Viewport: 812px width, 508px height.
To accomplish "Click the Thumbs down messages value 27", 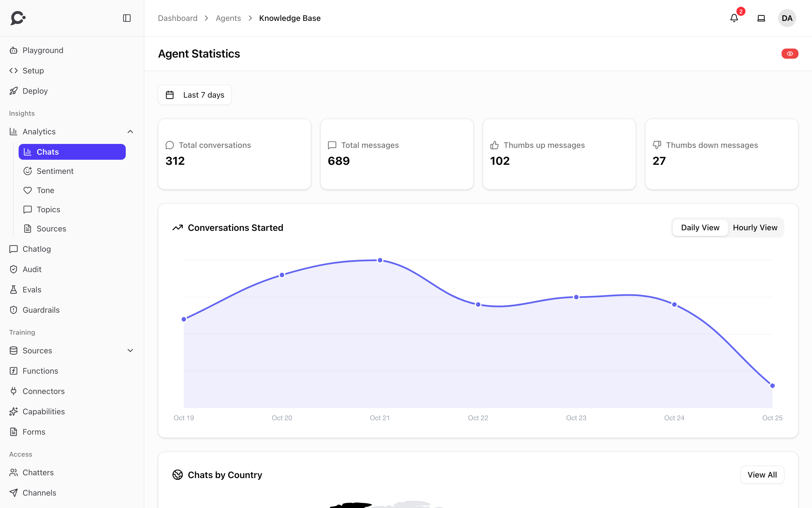I will tap(659, 161).
